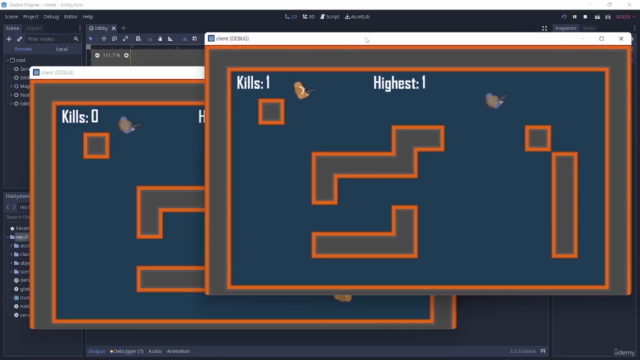Select the Rotate Mode tool
The image size is (640, 360).
click(x=115, y=39)
